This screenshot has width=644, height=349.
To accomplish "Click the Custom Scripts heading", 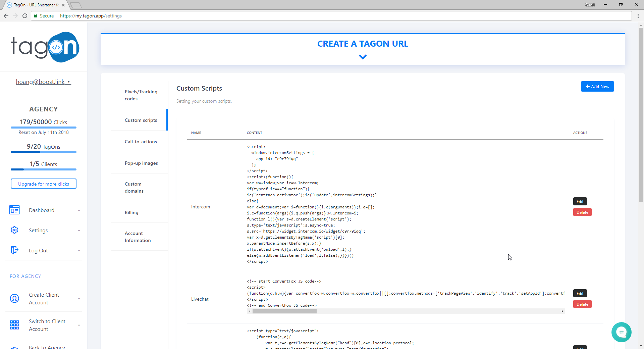I will [199, 88].
